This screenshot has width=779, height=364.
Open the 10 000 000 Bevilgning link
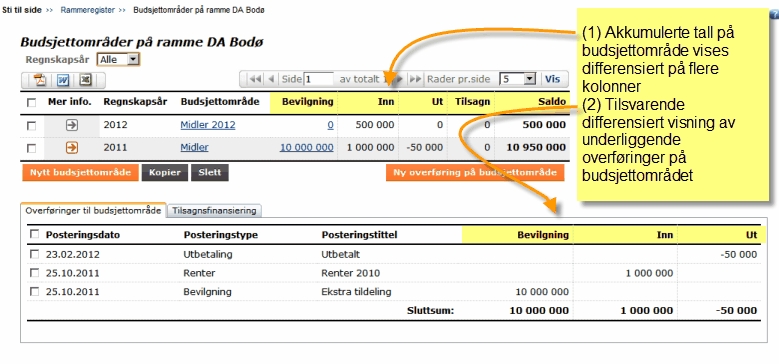pos(307,147)
